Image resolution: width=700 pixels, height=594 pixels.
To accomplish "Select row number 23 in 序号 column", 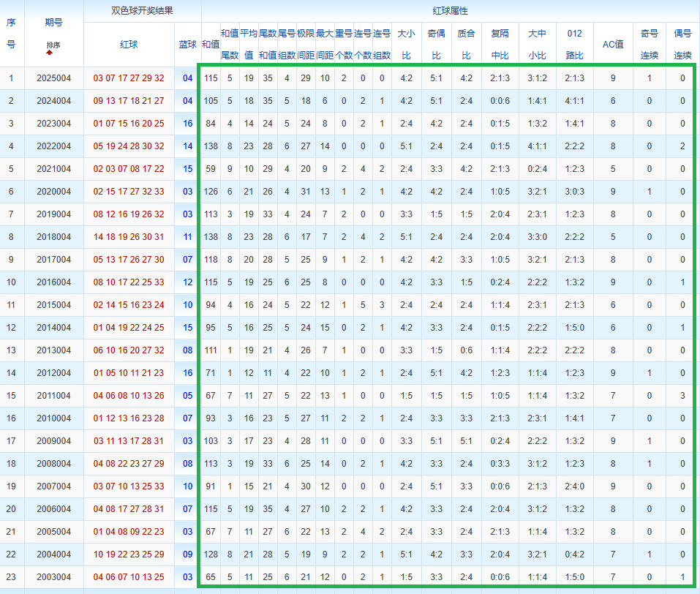I will point(12,577).
